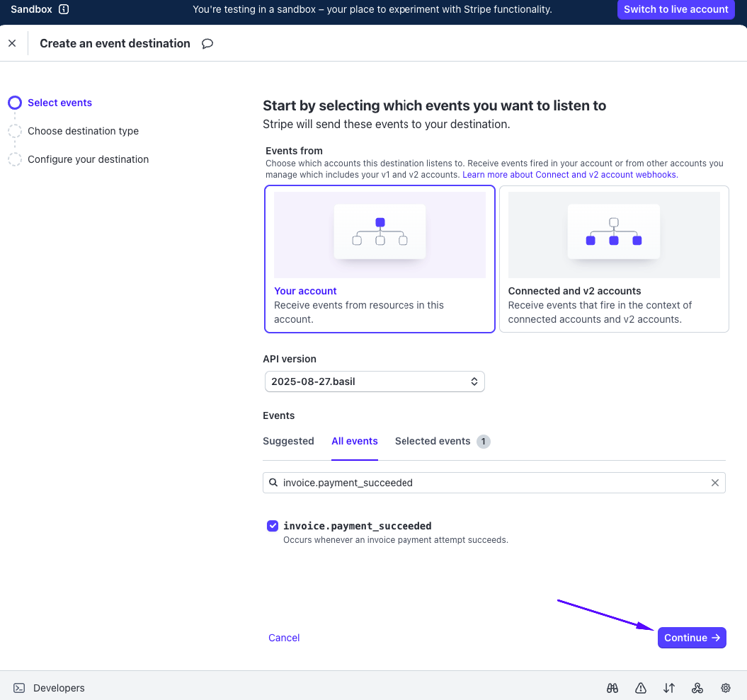Viewport: 747px width, 700px height.
Task: Open the up-down arrows logs icon
Action: point(669,688)
